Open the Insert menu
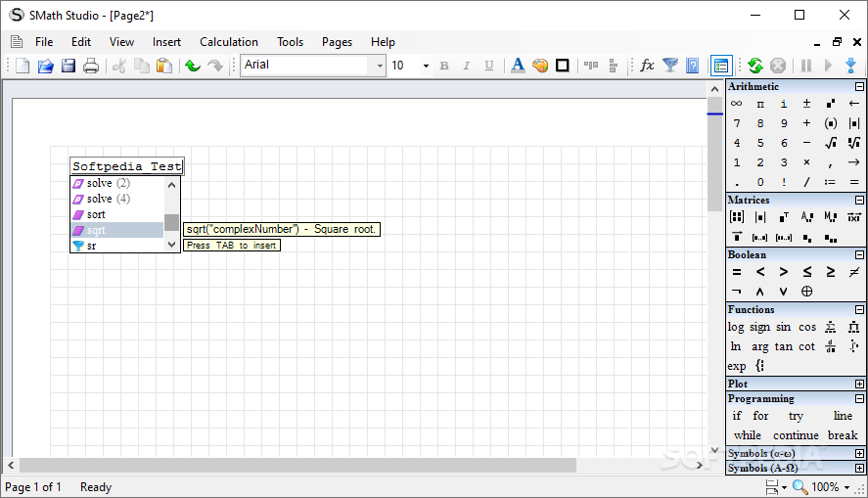Viewport: 868px width, 498px height. tap(166, 42)
